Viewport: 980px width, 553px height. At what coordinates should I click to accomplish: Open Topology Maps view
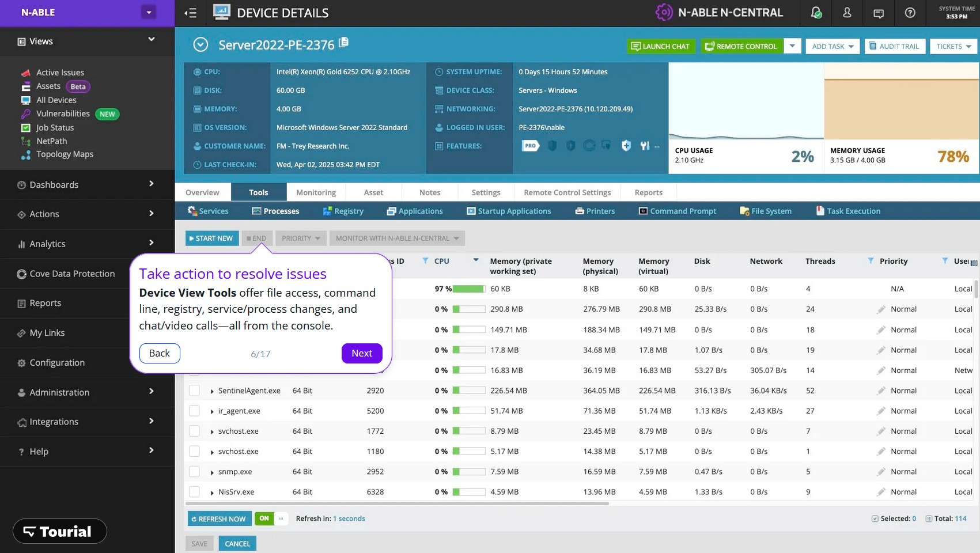tap(65, 154)
